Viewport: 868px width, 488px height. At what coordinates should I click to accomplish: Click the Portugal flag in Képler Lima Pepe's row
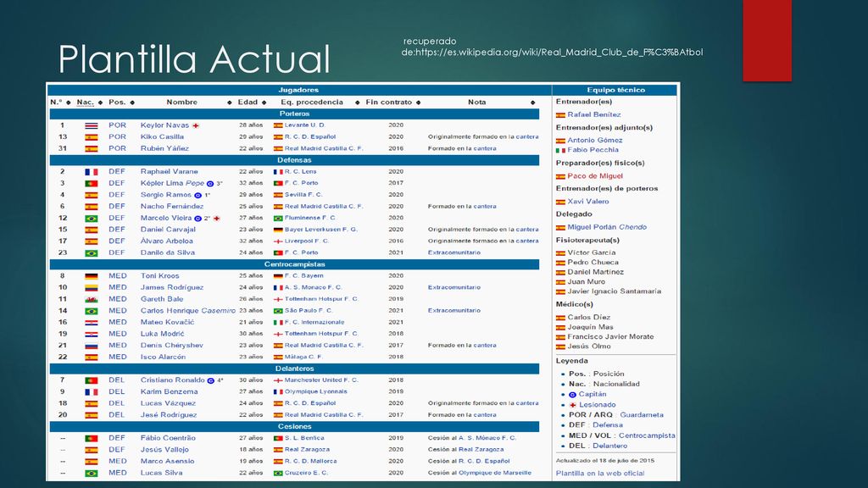tap(91, 184)
